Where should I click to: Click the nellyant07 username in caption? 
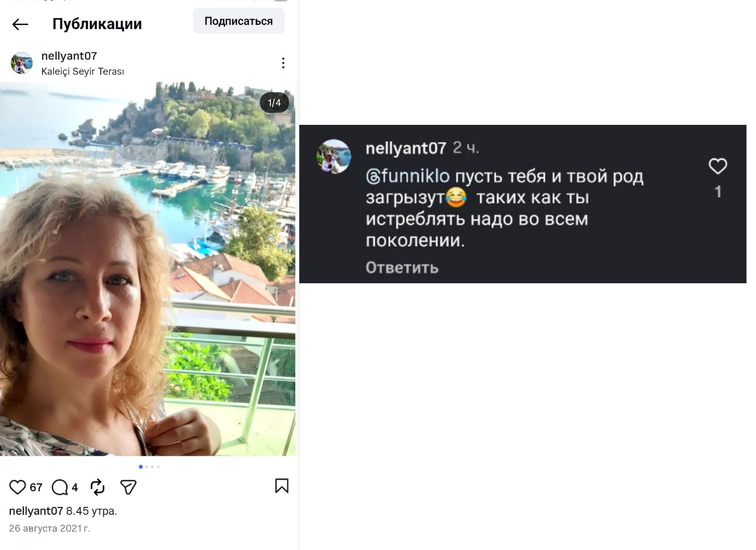tap(36, 511)
